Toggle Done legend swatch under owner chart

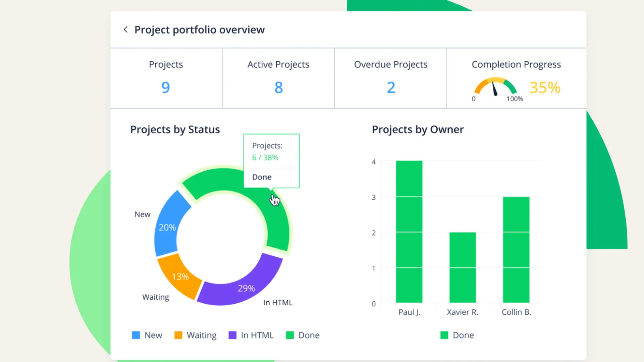coord(444,335)
